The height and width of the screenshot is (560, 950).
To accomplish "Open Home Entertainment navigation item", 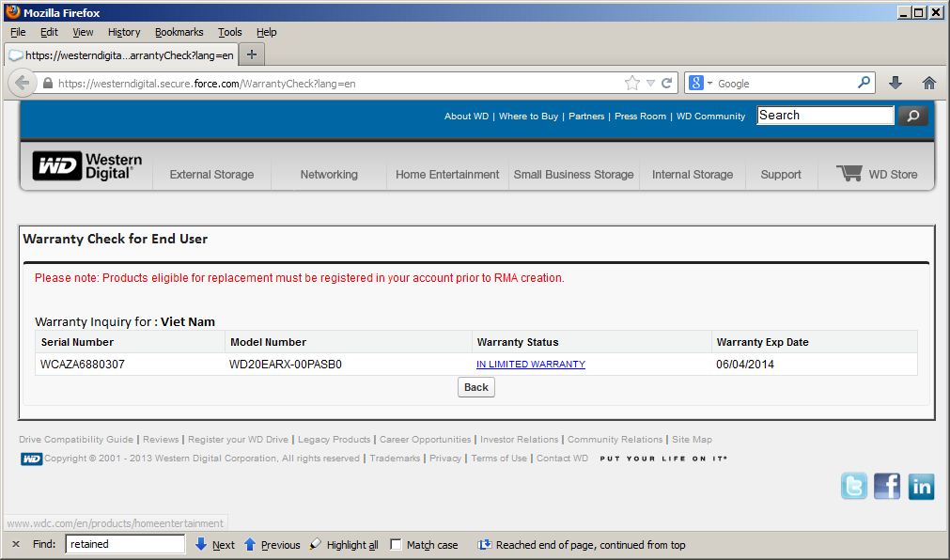I will coord(447,175).
